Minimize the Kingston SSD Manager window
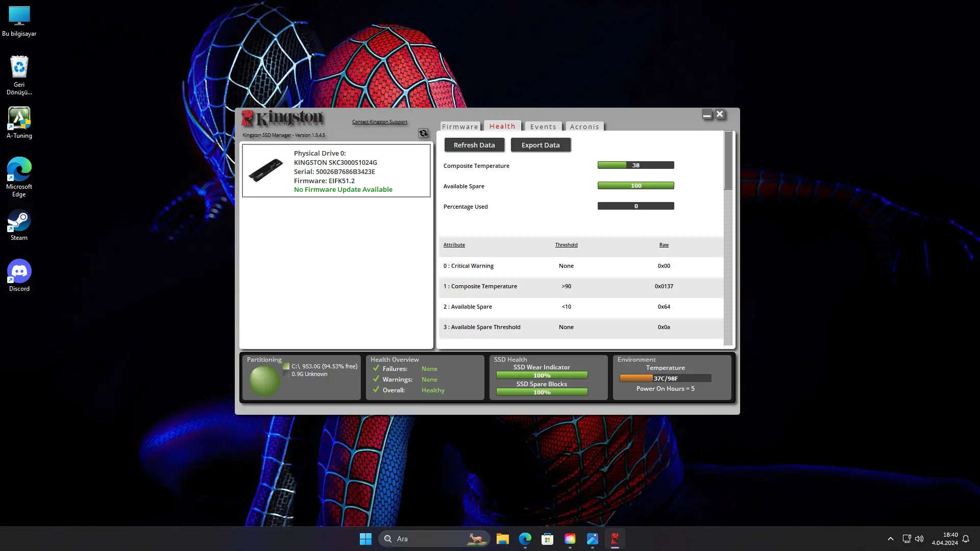Screen dimensions: 980x551 (707, 115)
